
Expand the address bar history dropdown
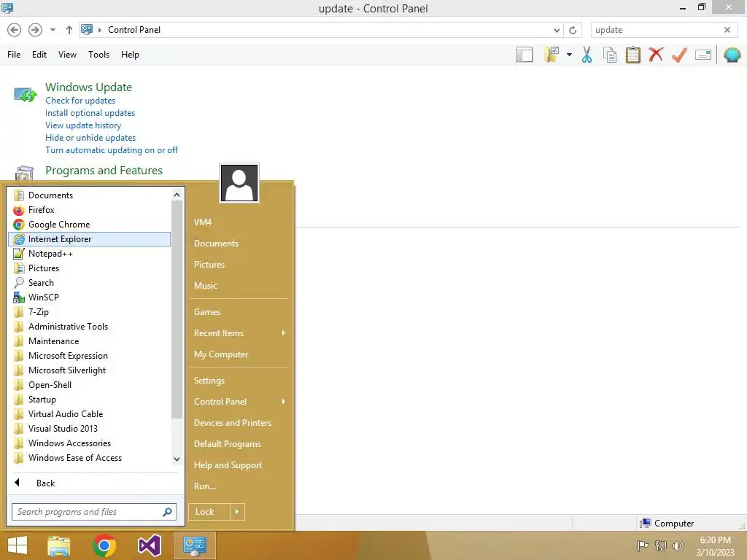[557, 30]
